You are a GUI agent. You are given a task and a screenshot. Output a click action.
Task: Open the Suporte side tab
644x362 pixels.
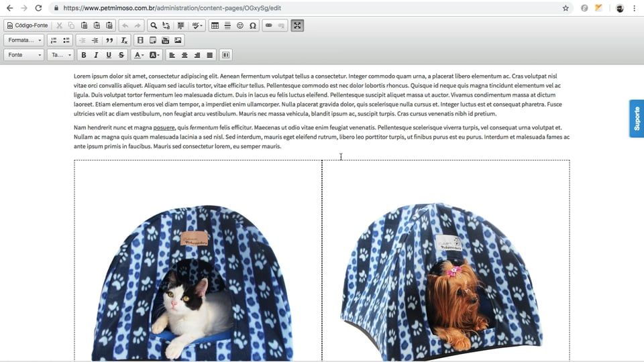[x=637, y=119]
